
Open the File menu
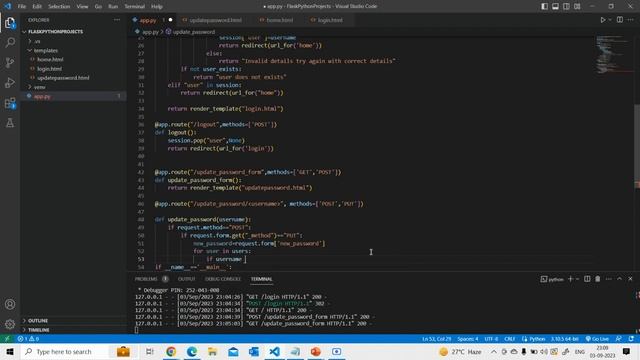tap(22, 7)
